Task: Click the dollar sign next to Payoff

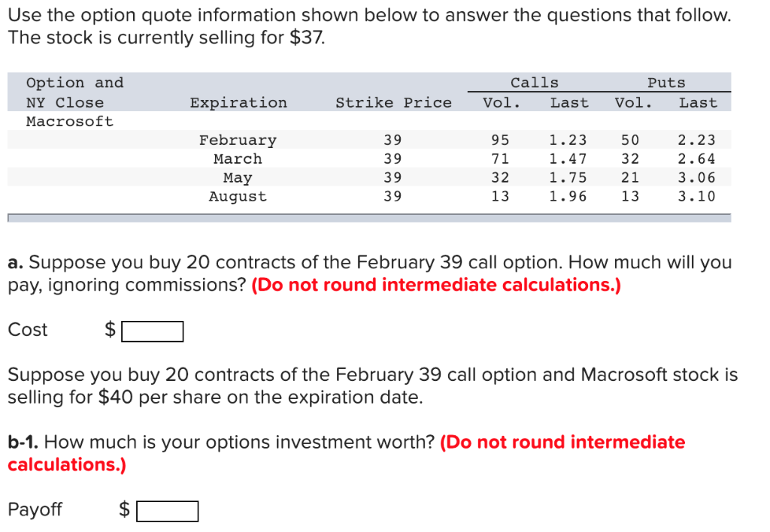Action: 124,509
